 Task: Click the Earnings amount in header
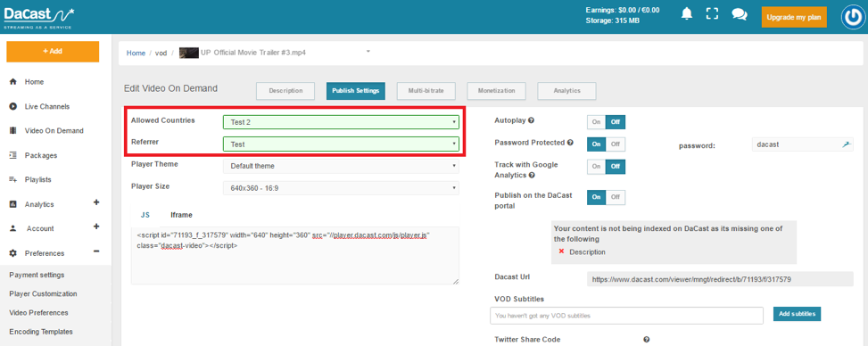click(x=622, y=10)
